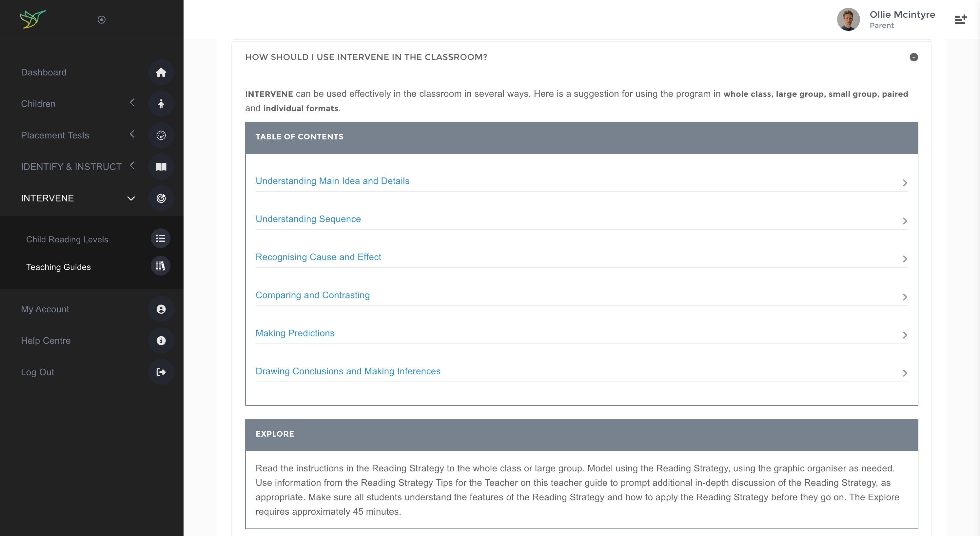
Task: Click the Help Centre info icon
Action: pos(161,341)
